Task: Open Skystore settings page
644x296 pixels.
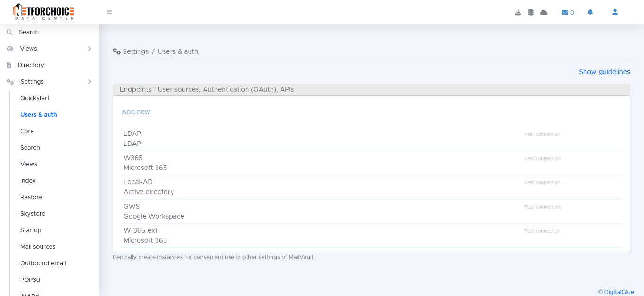Action: (33, 214)
